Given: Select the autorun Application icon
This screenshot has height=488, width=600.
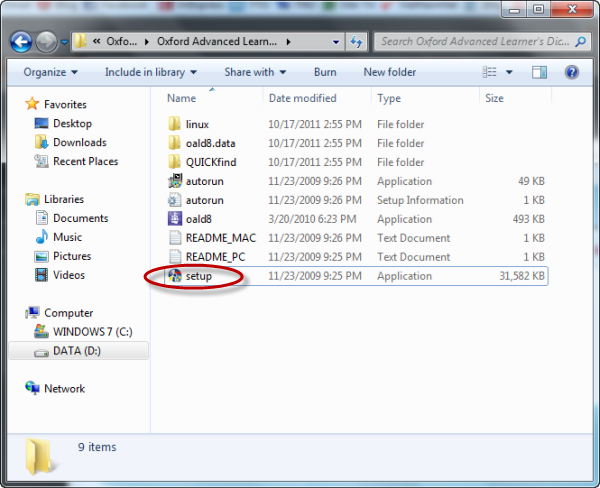Looking at the screenshot, I should [x=175, y=181].
